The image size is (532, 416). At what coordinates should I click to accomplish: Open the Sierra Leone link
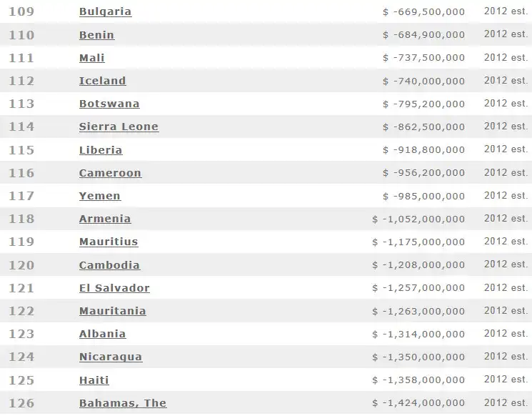[x=119, y=127]
